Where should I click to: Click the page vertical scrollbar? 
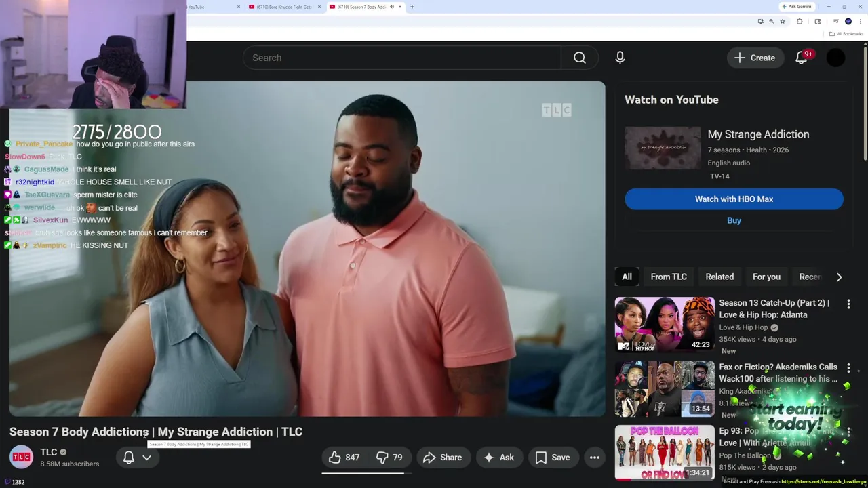point(865,102)
